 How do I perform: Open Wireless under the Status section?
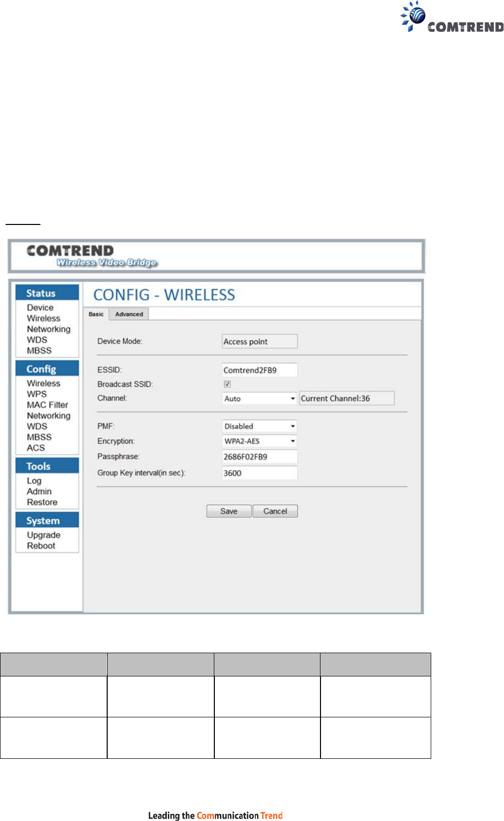[x=43, y=318]
